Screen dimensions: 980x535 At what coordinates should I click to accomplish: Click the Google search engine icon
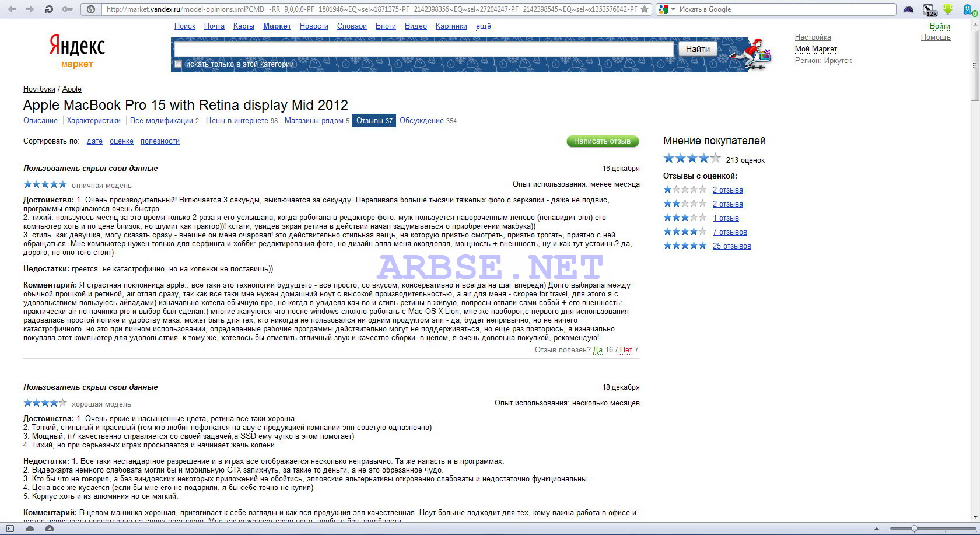pyautogui.click(x=663, y=9)
